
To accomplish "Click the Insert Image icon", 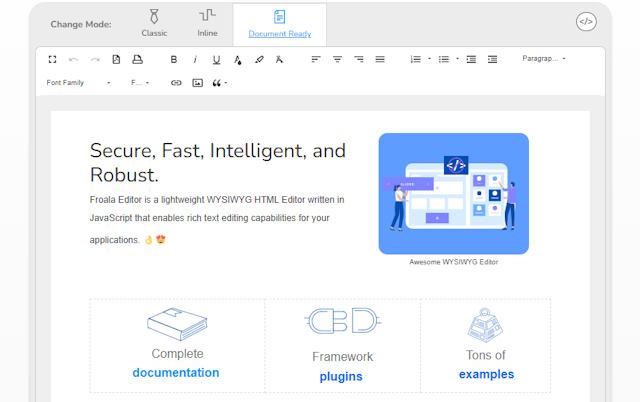I will pyautogui.click(x=198, y=83).
